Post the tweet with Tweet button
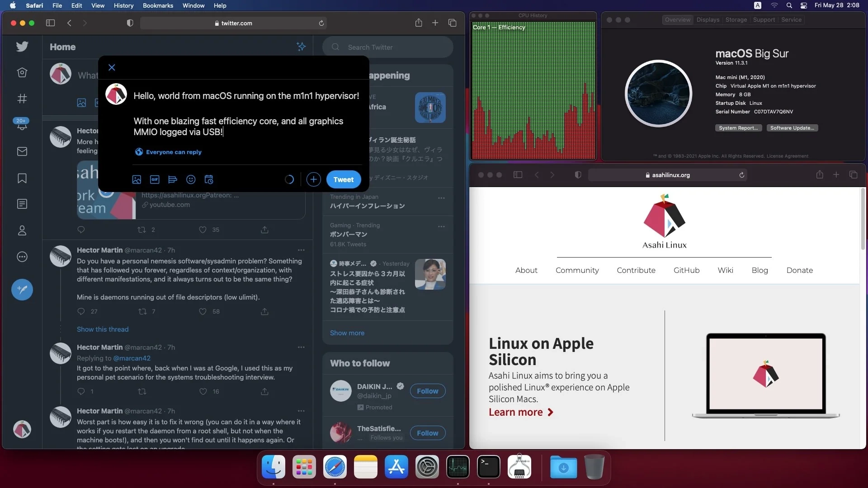This screenshot has width=868, height=488. click(x=344, y=179)
